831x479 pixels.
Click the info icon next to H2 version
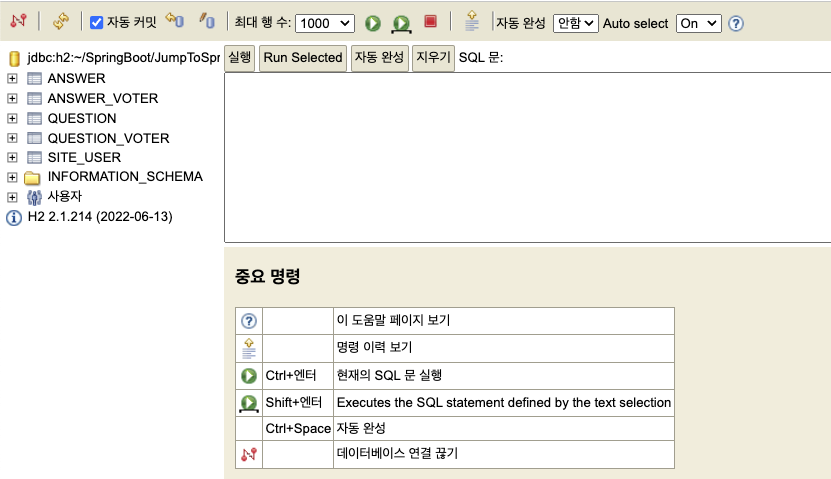coord(14,218)
